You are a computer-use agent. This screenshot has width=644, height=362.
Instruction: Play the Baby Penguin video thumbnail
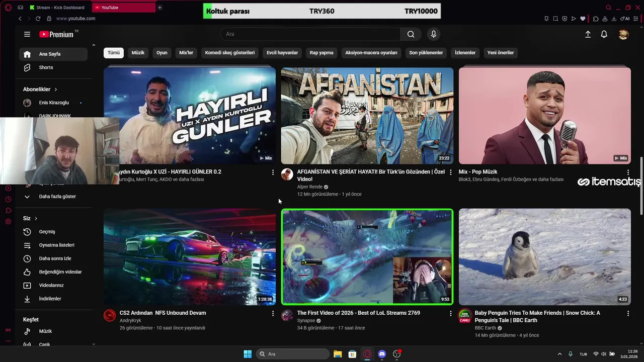(545, 257)
